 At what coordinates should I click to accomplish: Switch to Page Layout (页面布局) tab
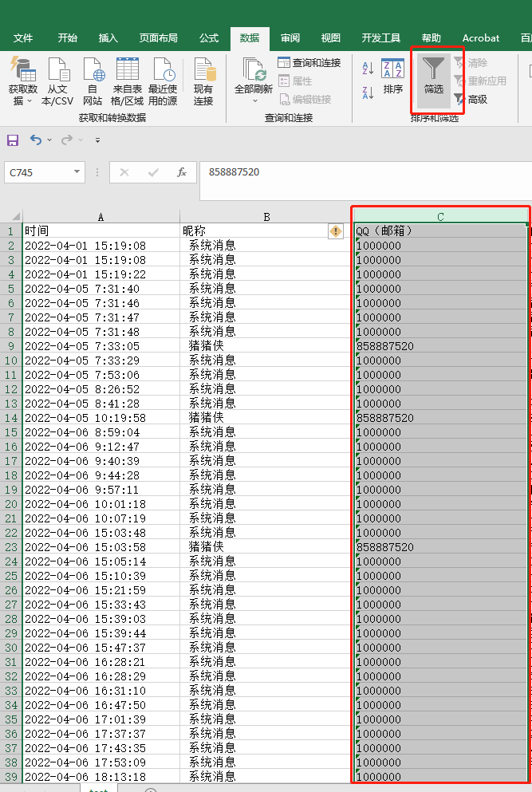(x=158, y=37)
